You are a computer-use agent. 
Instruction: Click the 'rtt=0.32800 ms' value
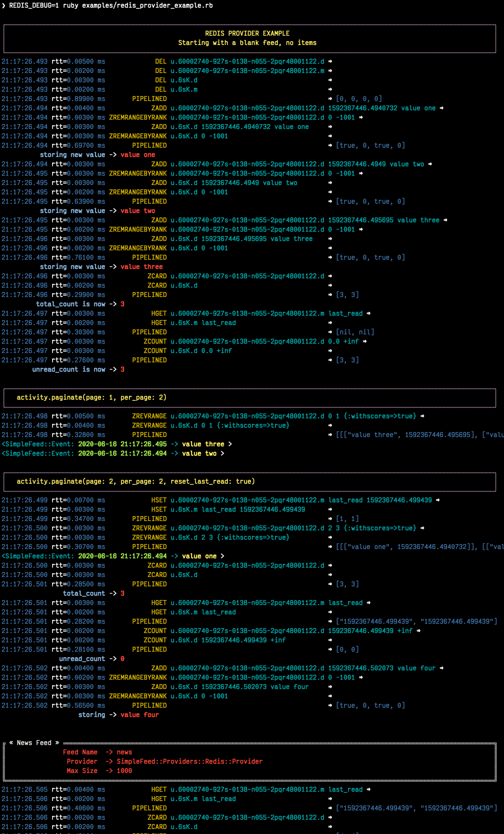tap(79, 435)
